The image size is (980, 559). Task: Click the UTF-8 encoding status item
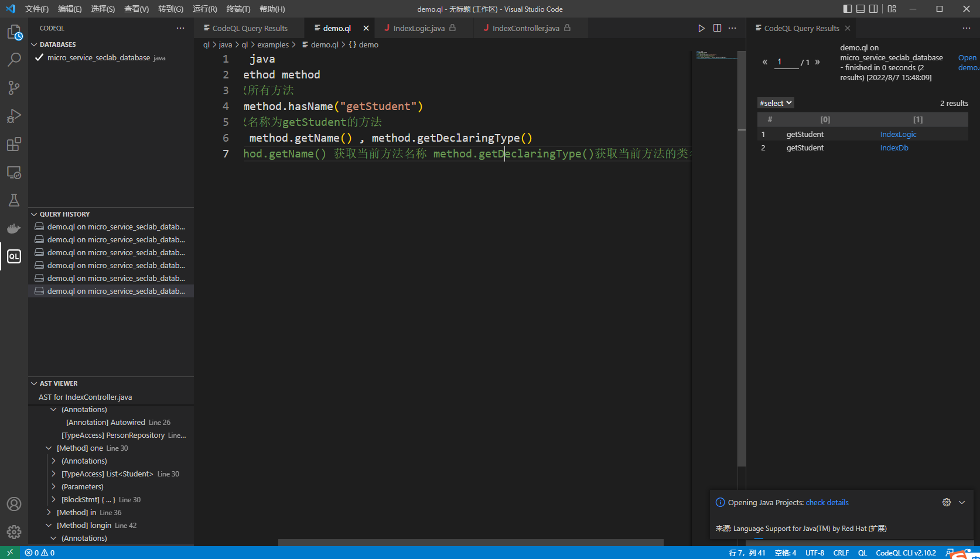[815, 553]
